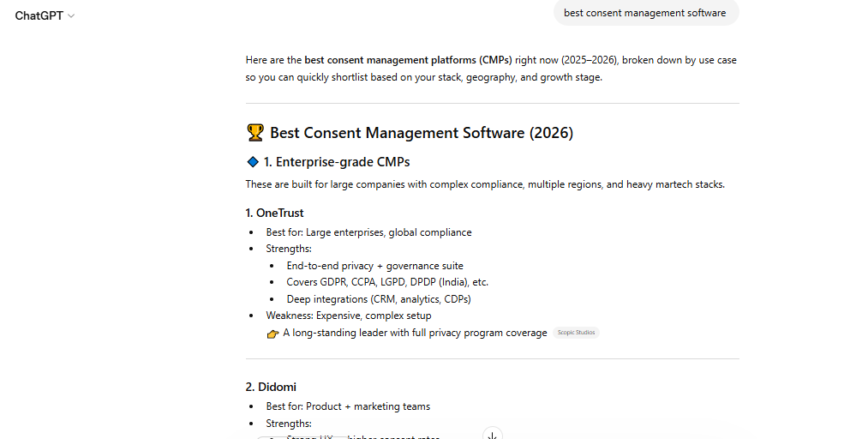The image size is (868, 439).
Task: Click 'End-to-end privacy + governance suite' bullet
Action: pos(374,266)
